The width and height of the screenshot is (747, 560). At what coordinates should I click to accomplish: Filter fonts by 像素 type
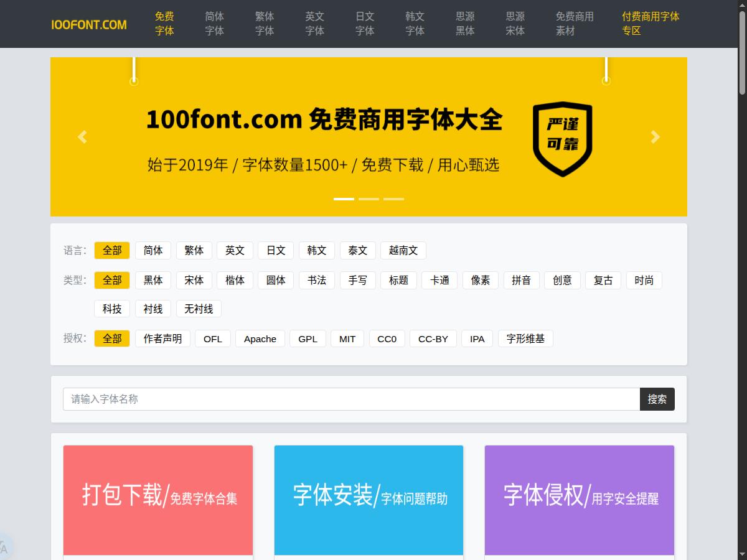(x=480, y=280)
